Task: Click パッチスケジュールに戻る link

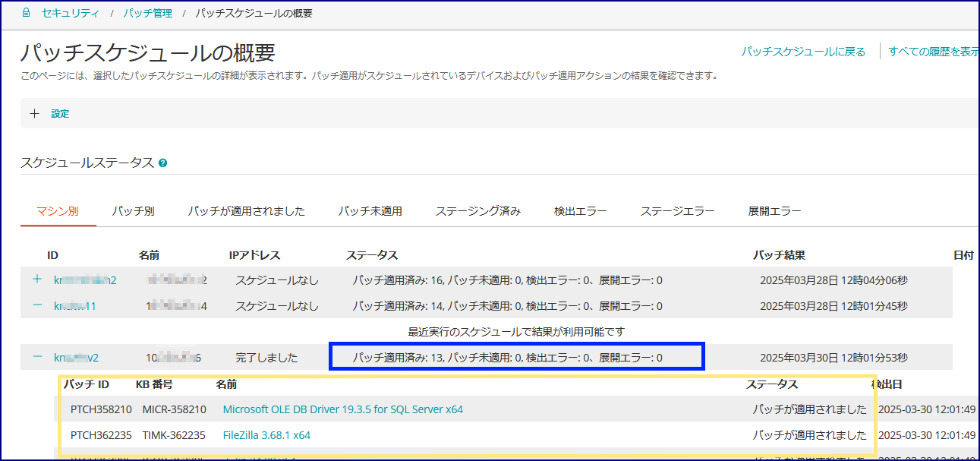Action: click(x=803, y=52)
